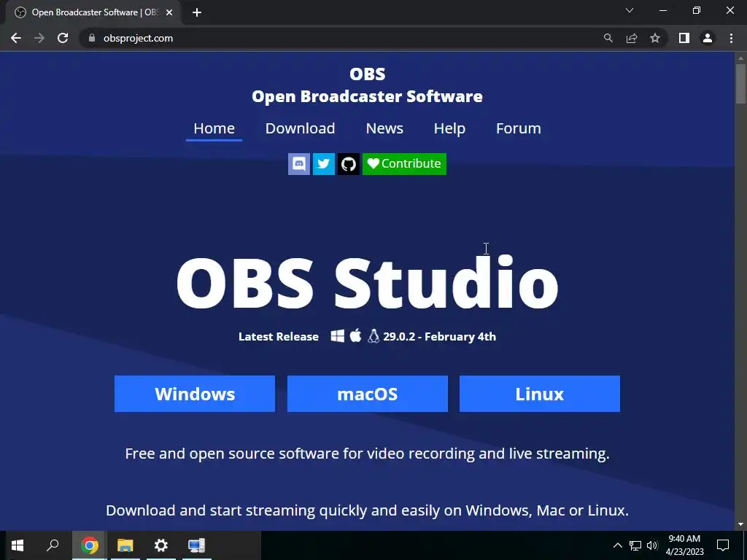Open the Download nav item
This screenshot has width=747, height=560.
300,128
